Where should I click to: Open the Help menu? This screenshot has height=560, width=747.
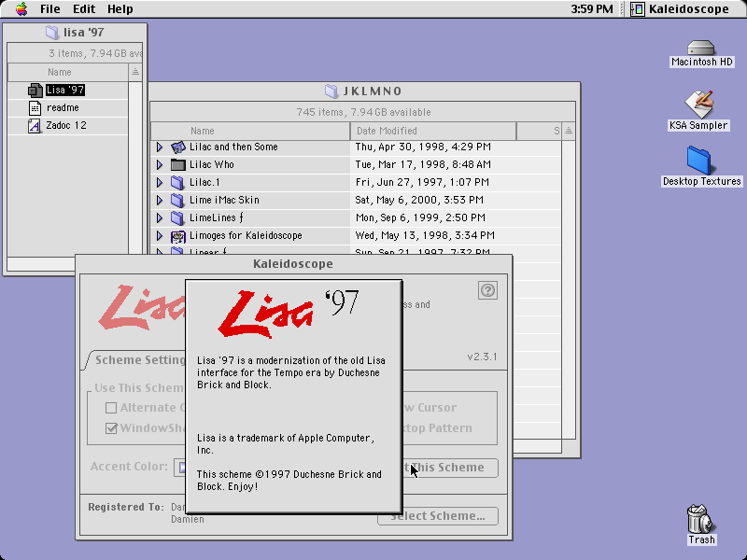(x=120, y=9)
